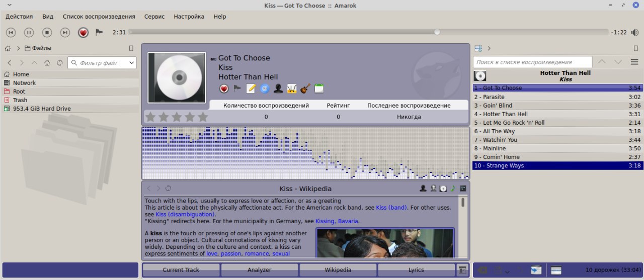644x280 pixels.
Task: Open the Действия menu
Action: click(19, 16)
